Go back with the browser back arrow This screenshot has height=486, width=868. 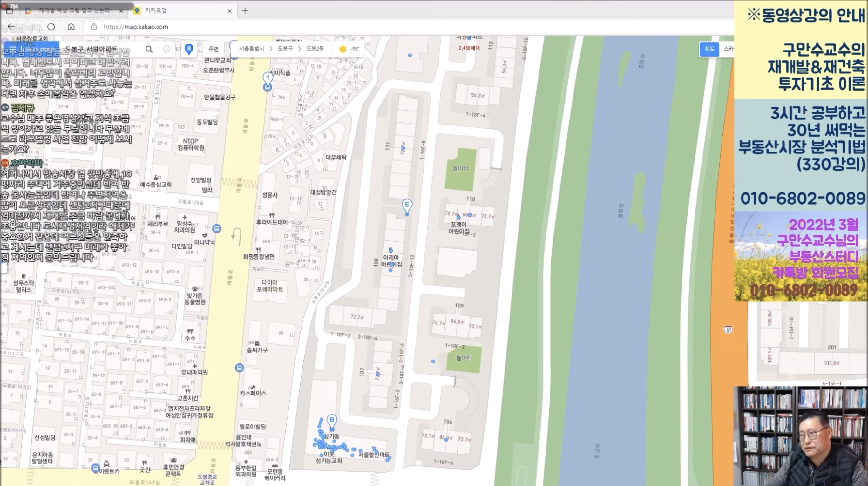(x=11, y=27)
